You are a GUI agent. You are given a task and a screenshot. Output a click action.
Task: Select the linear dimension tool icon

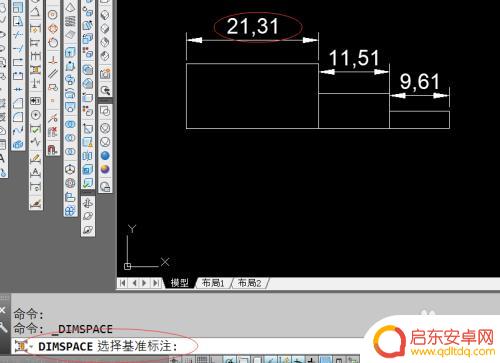point(35,28)
